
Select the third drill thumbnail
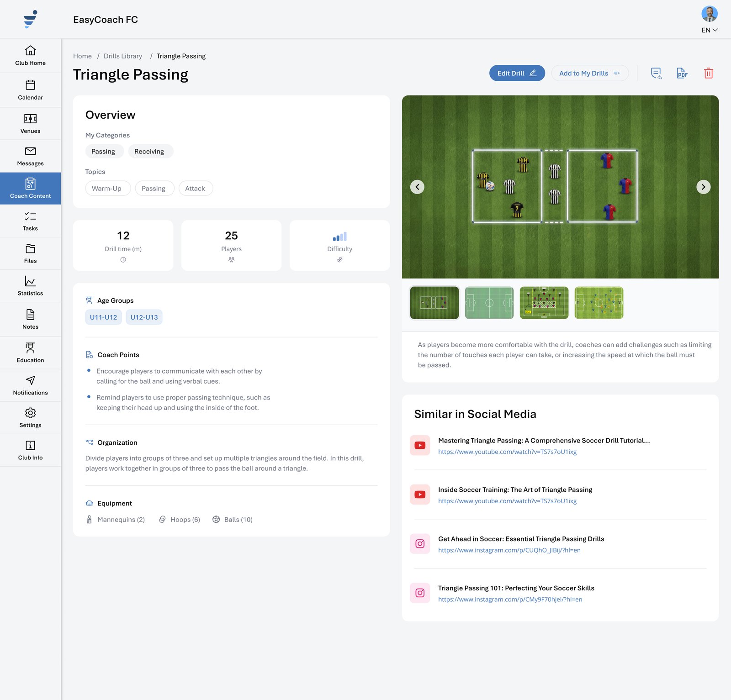[x=544, y=303]
